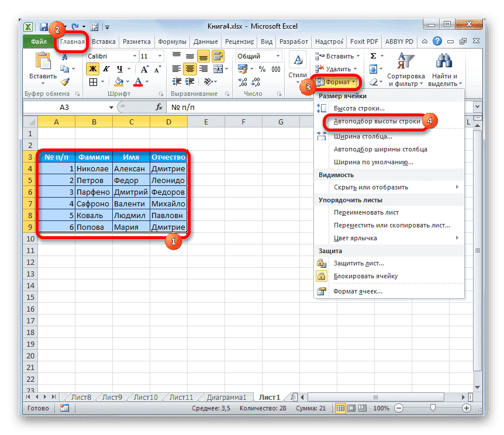
Task: Switch to the Вставка ribbon tab
Action: pos(102,42)
